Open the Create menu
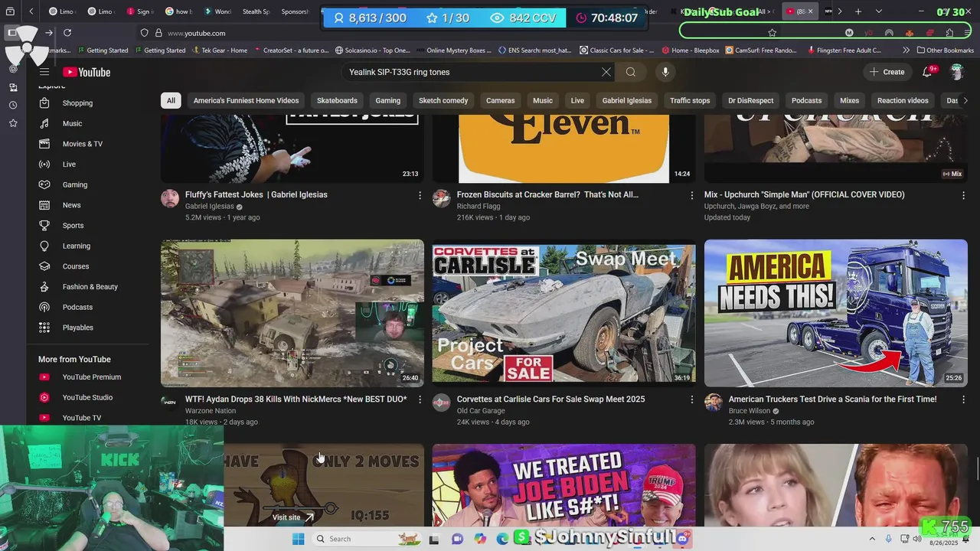This screenshot has width=980, height=551. coord(887,72)
